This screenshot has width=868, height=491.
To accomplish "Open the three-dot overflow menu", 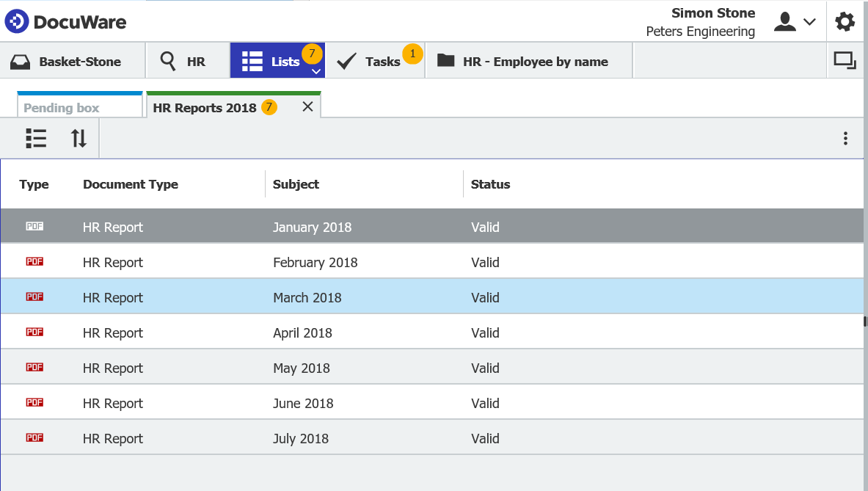I will [845, 138].
